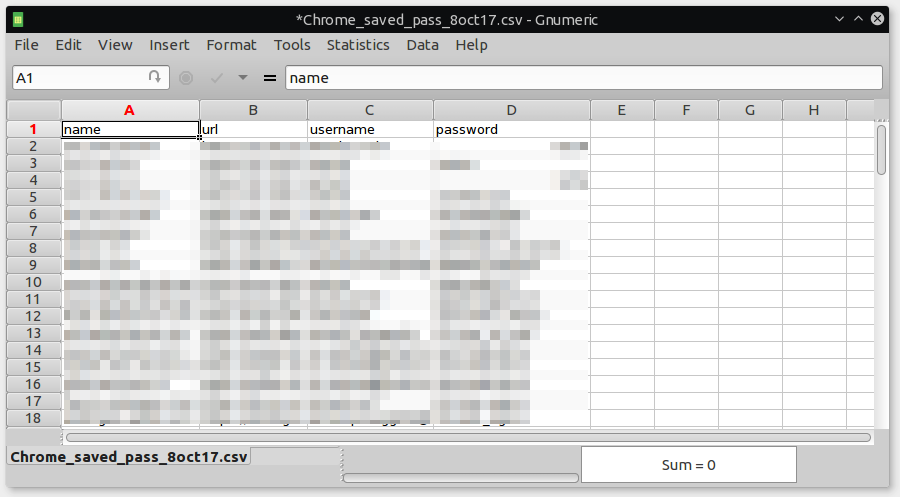Click cell containing 'username'
900x497 pixels.
tap(370, 129)
